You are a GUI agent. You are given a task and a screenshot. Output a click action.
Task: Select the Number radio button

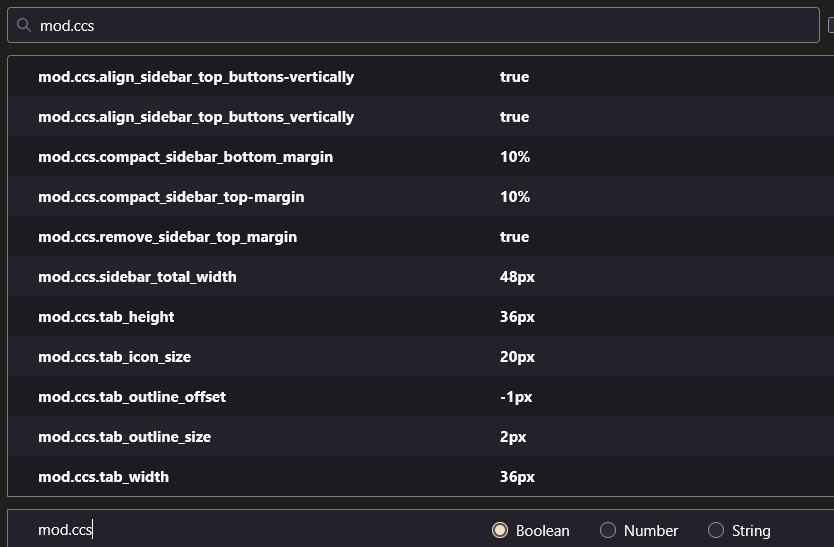click(x=608, y=530)
